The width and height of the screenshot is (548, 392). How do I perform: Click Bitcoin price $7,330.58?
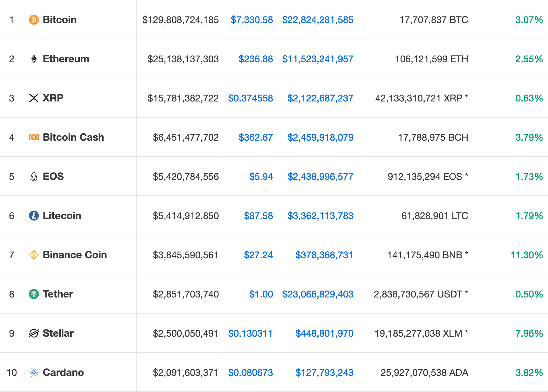click(x=252, y=20)
